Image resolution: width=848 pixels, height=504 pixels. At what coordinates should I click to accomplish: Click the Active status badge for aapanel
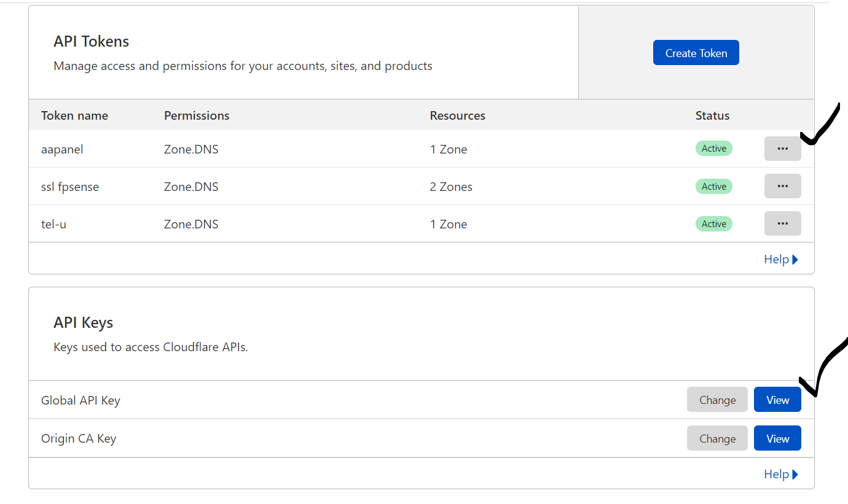tap(713, 149)
